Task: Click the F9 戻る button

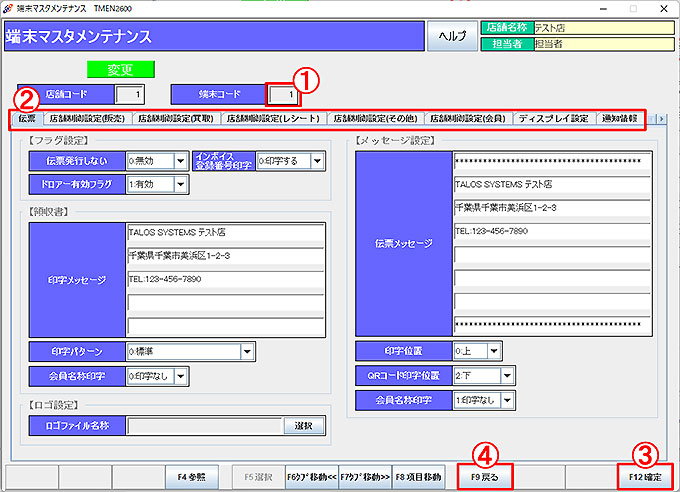Action: click(484, 477)
